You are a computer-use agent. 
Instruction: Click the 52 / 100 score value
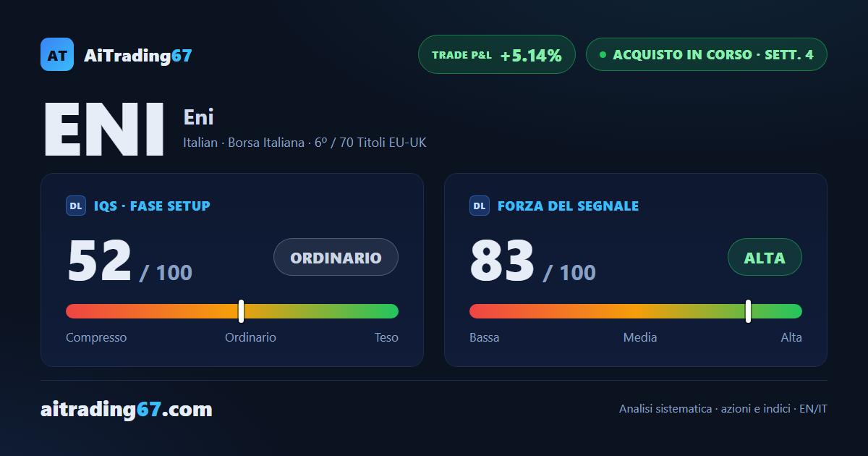[129, 261]
